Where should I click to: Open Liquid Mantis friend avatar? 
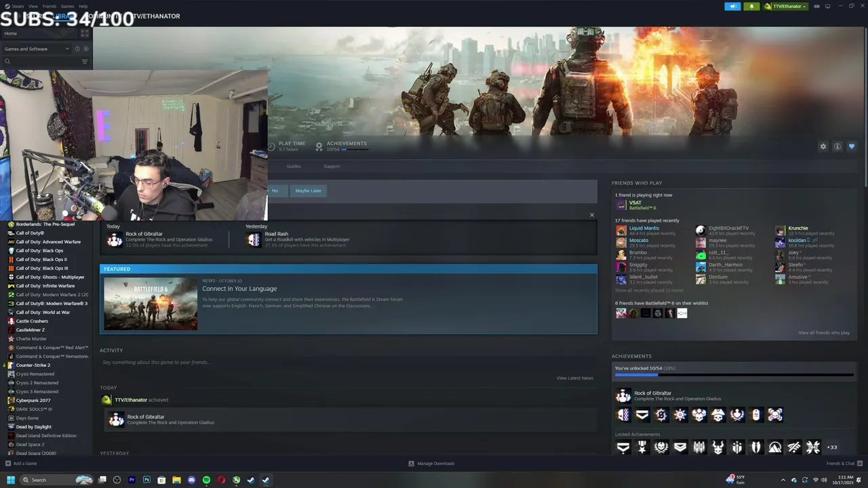point(620,230)
